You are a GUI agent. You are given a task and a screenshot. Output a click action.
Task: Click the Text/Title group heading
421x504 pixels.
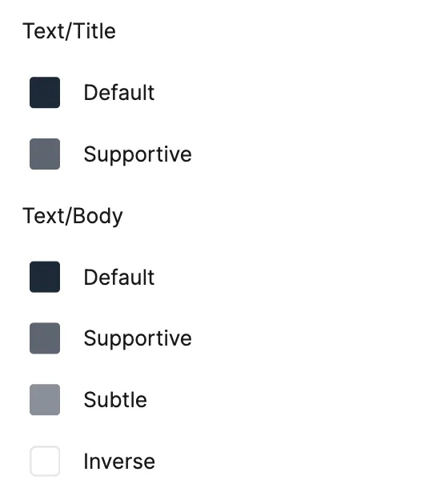tap(69, 31)
